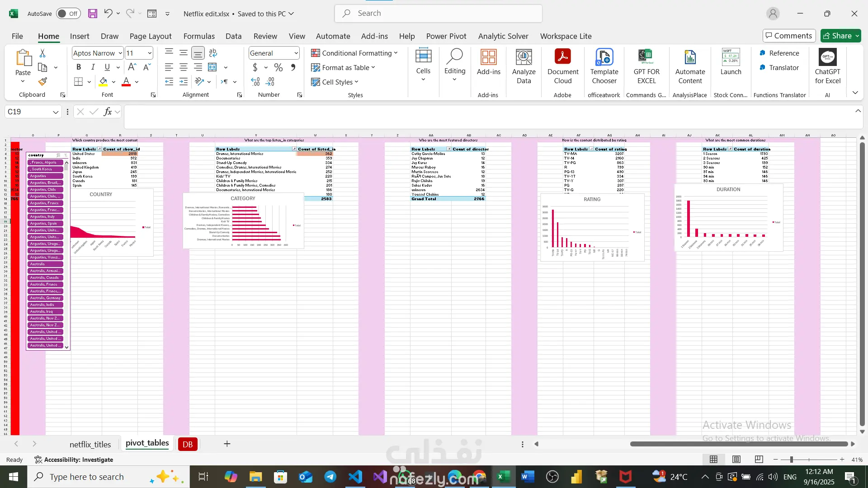Click the Comments button

[788, 36]
